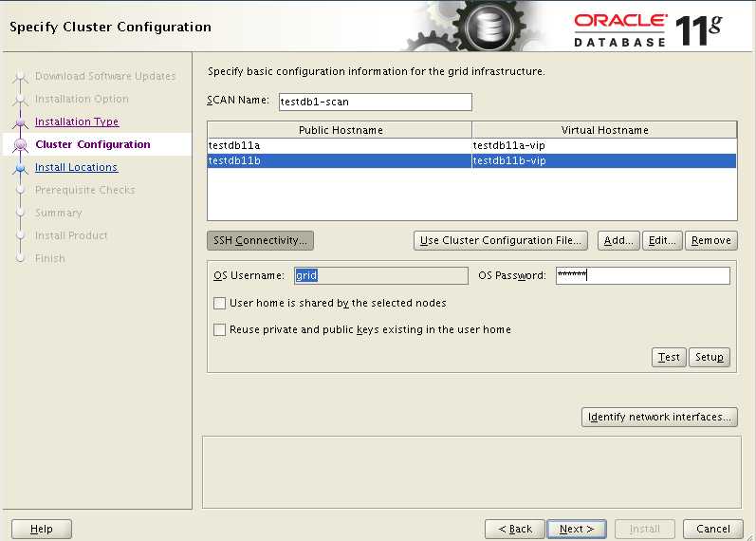Select Cluster Configuration step in sidebar
The image size is (756, 541).
[x=93, y=144]
